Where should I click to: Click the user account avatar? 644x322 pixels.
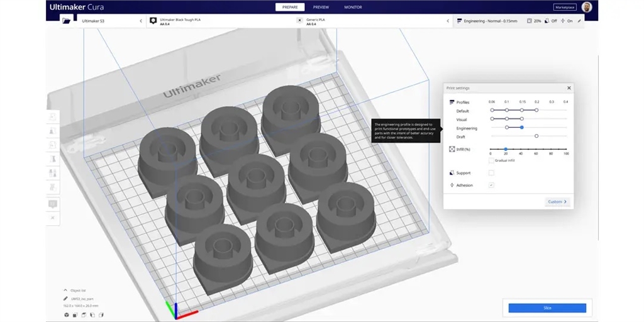tap(586, 7)
